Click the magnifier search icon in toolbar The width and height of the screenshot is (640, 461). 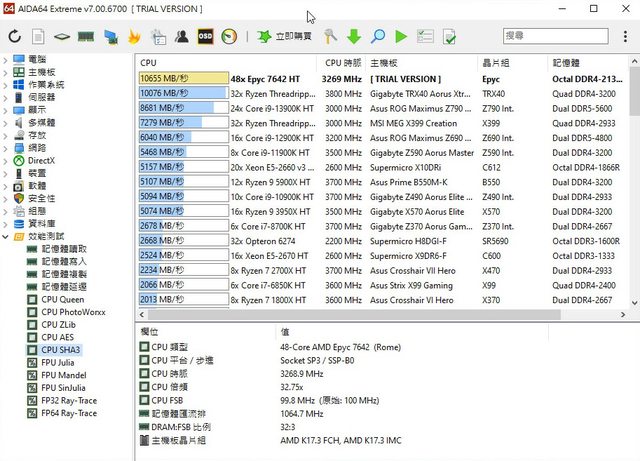coord(378,36)
